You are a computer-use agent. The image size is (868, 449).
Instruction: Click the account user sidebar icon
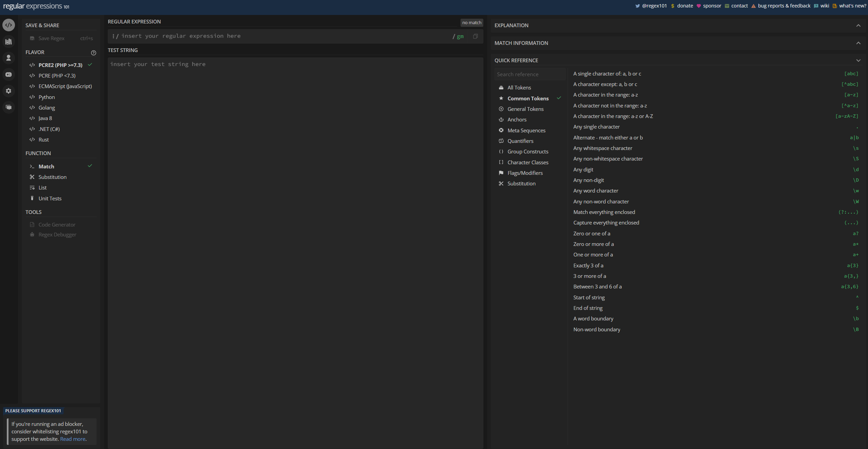point(9,58)
